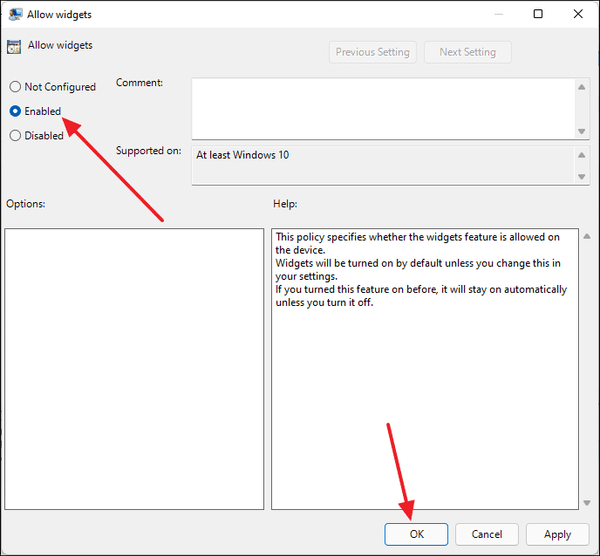Click the Cancel button
The height and width of the screenshot is (556, 600).
(487, 534)
